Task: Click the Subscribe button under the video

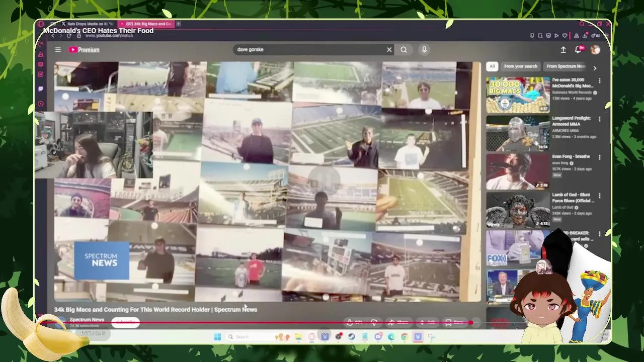Action: (x=125, y=322)
